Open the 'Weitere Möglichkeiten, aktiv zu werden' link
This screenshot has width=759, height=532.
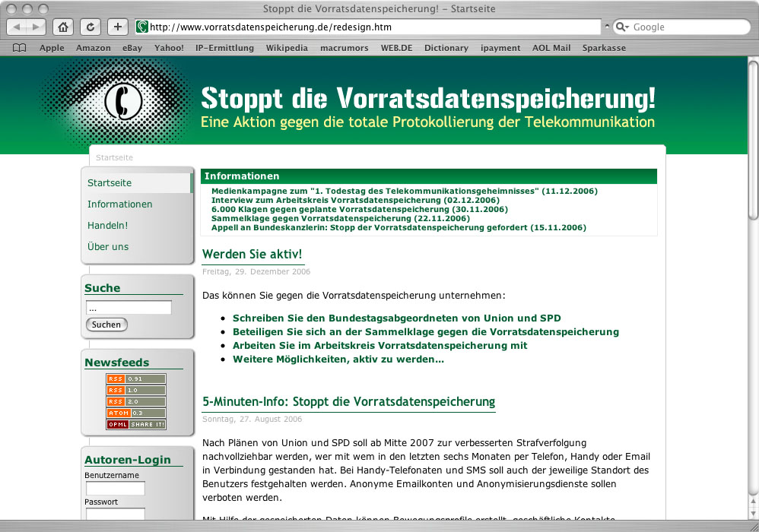[338, 359]
